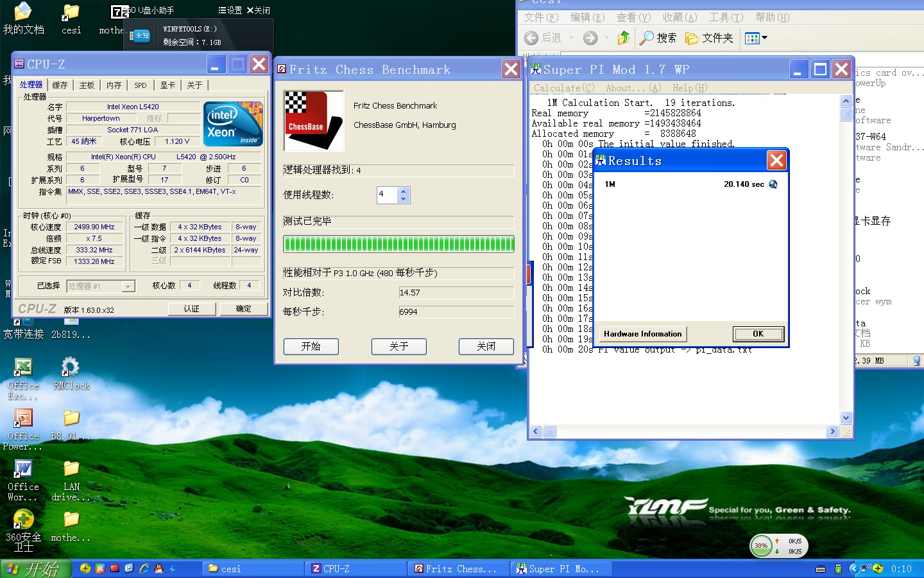Open Calculate menu in Super PI

[x=564, y=88]
